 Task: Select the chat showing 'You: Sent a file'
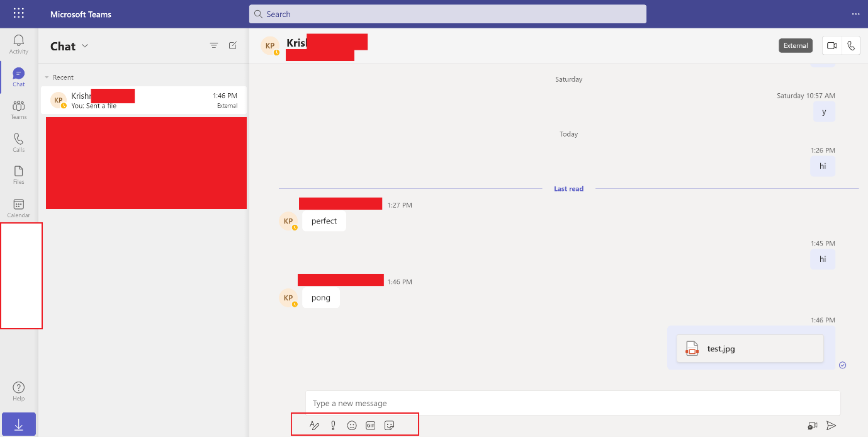[144, 100]
